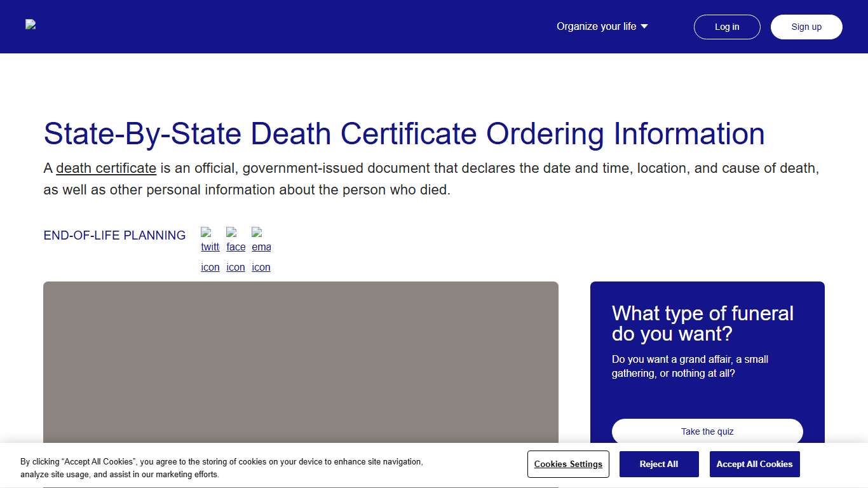Click the caret beside Organize your life
The width and height of the screenshot is (868, 488).
coord(644,26)
